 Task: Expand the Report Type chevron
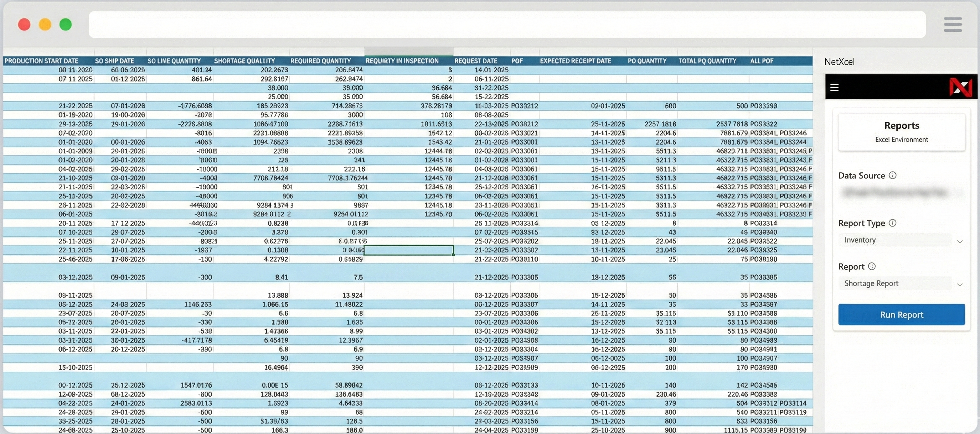[961, 241]
